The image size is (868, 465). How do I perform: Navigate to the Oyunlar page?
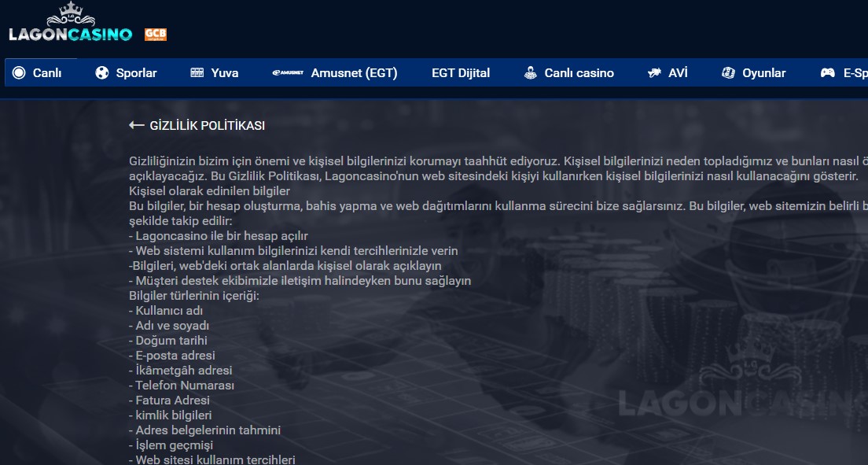(x=764, y=72)
